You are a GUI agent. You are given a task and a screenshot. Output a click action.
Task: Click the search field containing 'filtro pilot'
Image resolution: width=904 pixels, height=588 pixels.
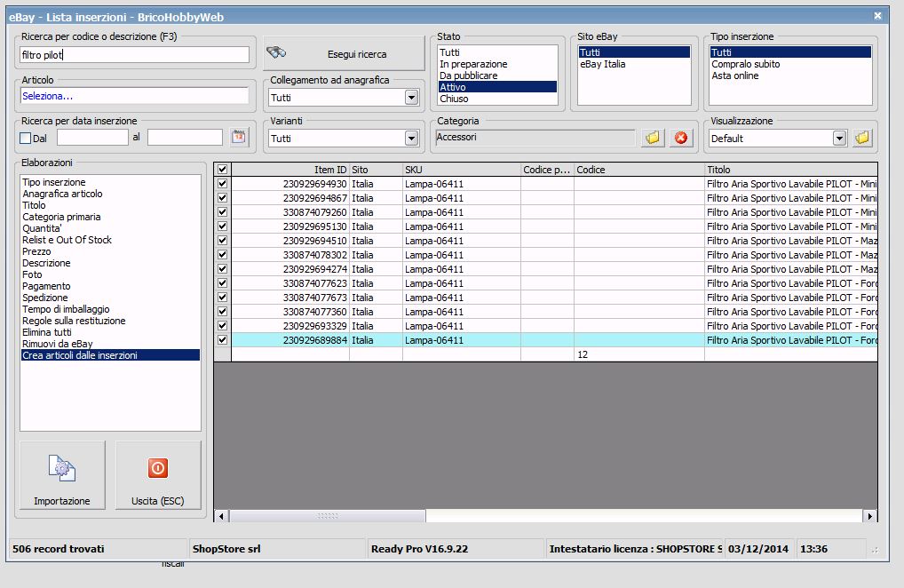pos(133,55)
